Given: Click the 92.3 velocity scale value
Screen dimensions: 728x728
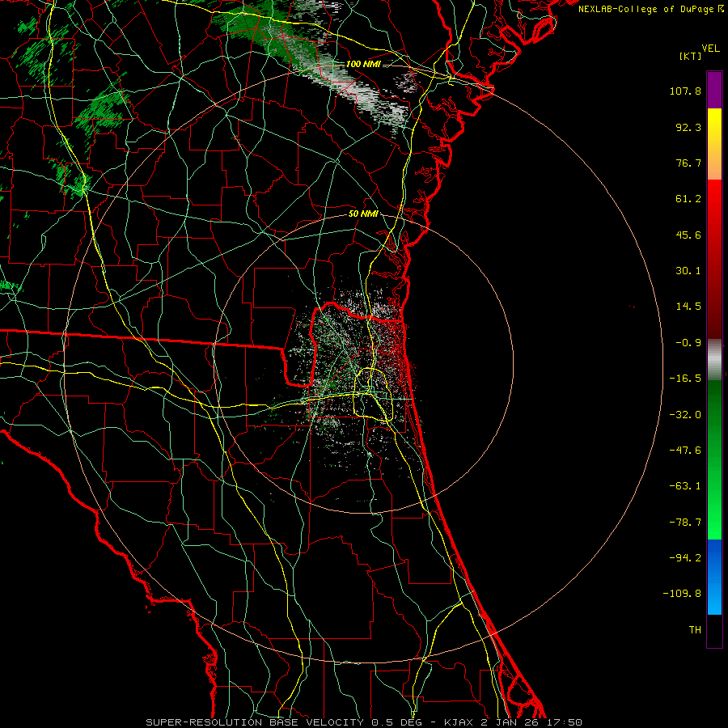Looking at the screenshot, I should [x=688, y=127].
